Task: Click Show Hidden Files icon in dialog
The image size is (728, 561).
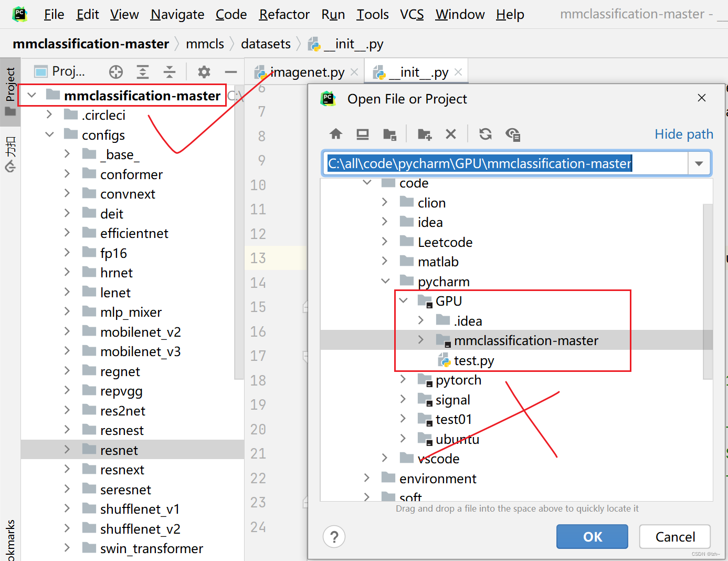Action: coord(513,134)
